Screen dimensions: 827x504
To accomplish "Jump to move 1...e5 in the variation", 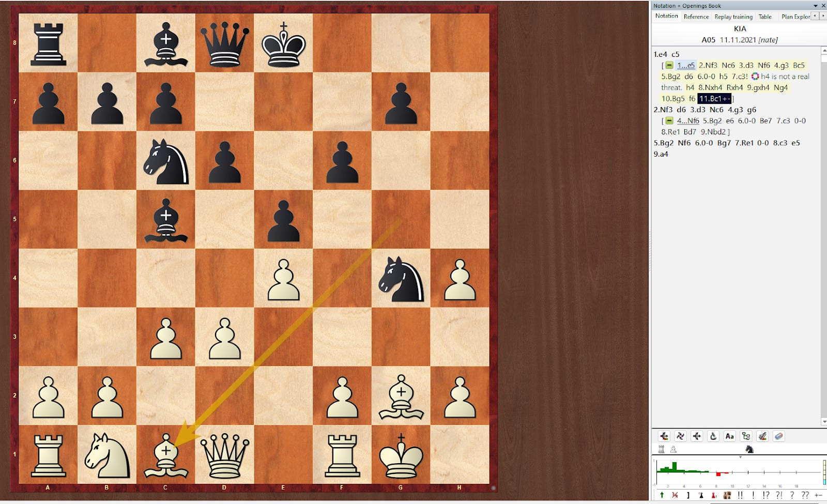I will 686,65.
